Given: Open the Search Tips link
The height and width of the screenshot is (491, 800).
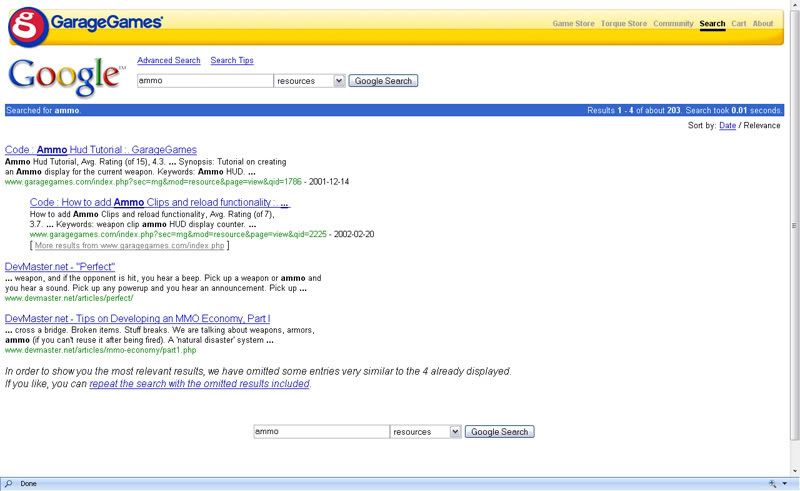Looking at the screenshot, I should [232, 60].
